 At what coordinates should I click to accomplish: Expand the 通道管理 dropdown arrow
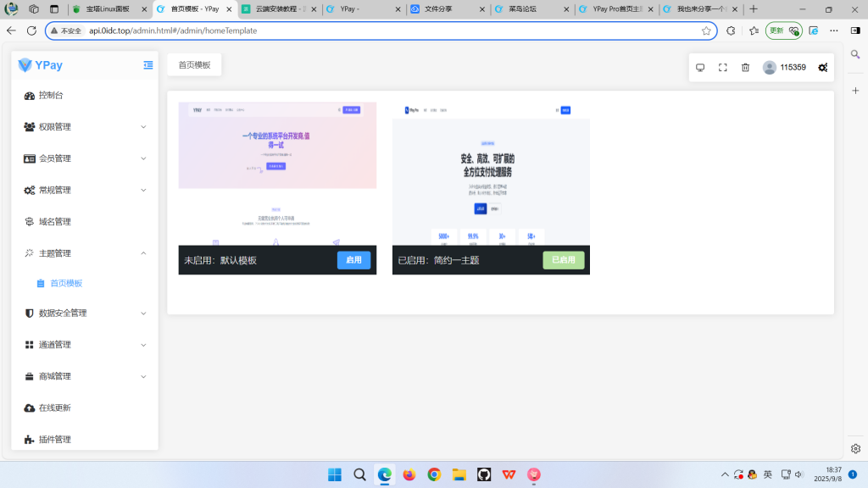click(x=142, y=344)
